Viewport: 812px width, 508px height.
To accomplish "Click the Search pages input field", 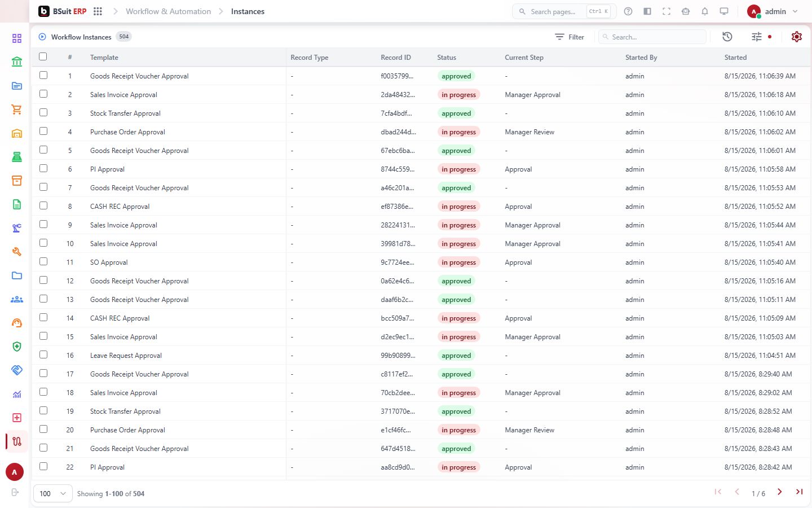I will pos(564,11).
